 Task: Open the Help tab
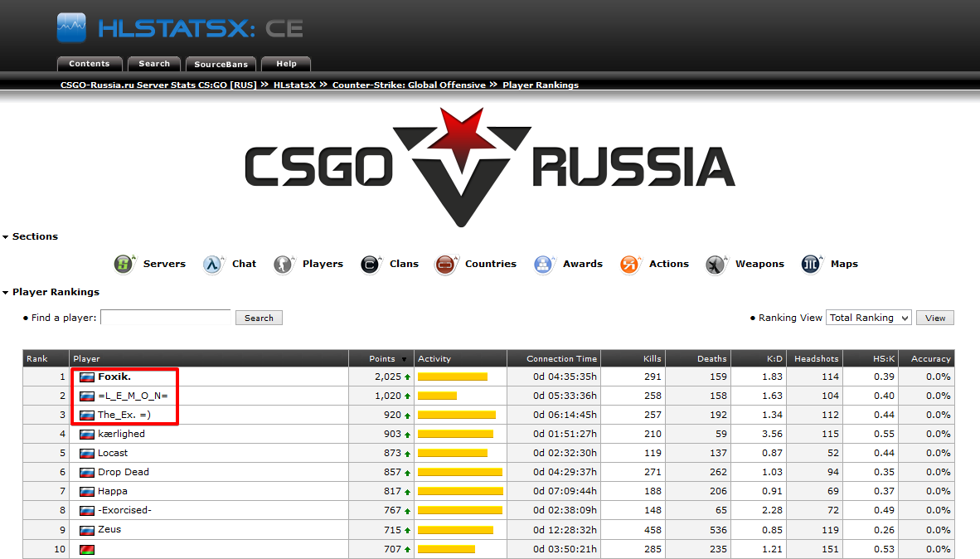point(286,64)
